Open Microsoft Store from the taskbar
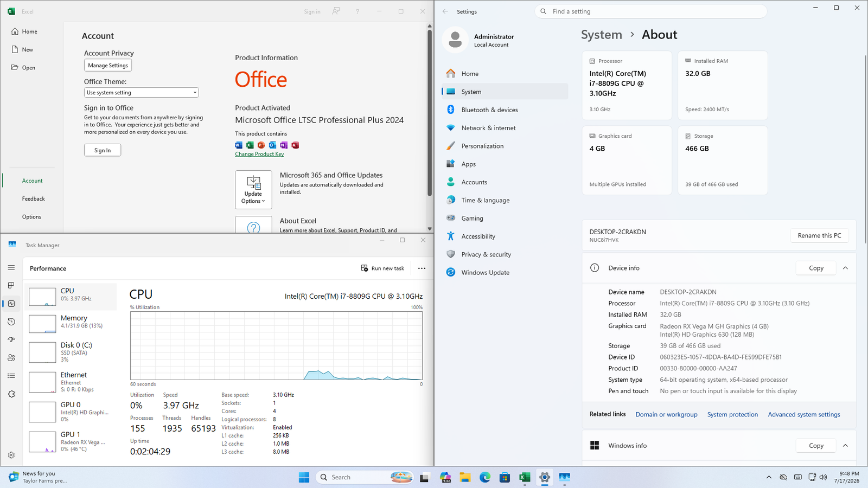 click(505, 477)
